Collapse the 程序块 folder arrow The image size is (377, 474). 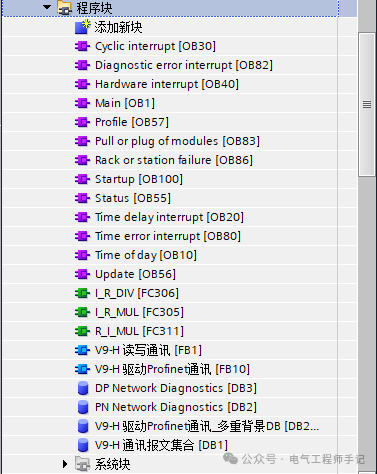(47, 7)
